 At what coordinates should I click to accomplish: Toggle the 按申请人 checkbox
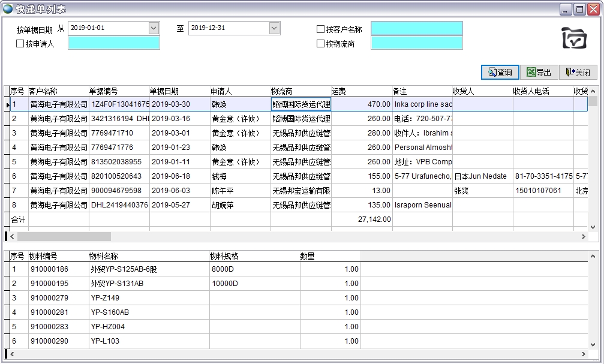coord(20,44)
